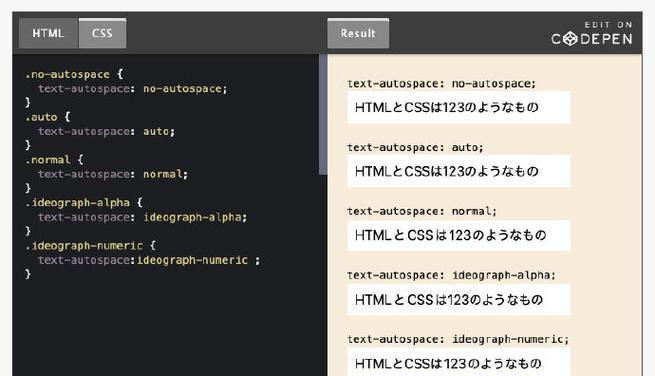Click sample box under no-autospace label
The height and width of the screenshot is (376, 655).
click(x=459, y=107)
